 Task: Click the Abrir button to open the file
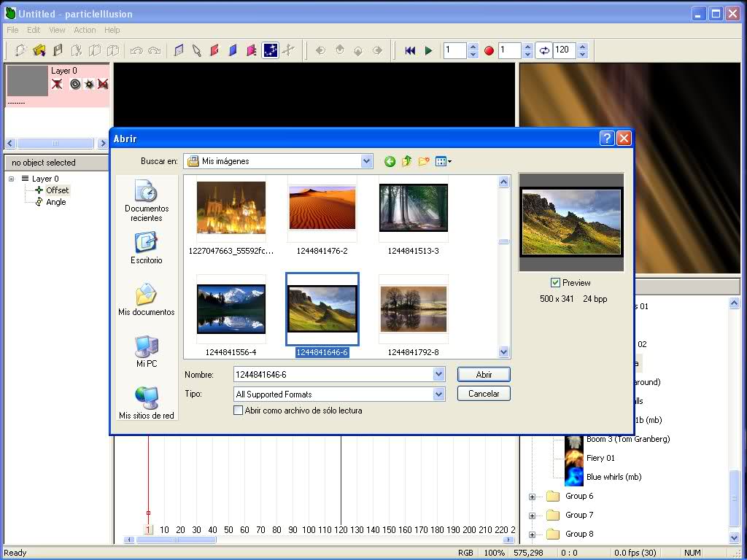point(484,374)
